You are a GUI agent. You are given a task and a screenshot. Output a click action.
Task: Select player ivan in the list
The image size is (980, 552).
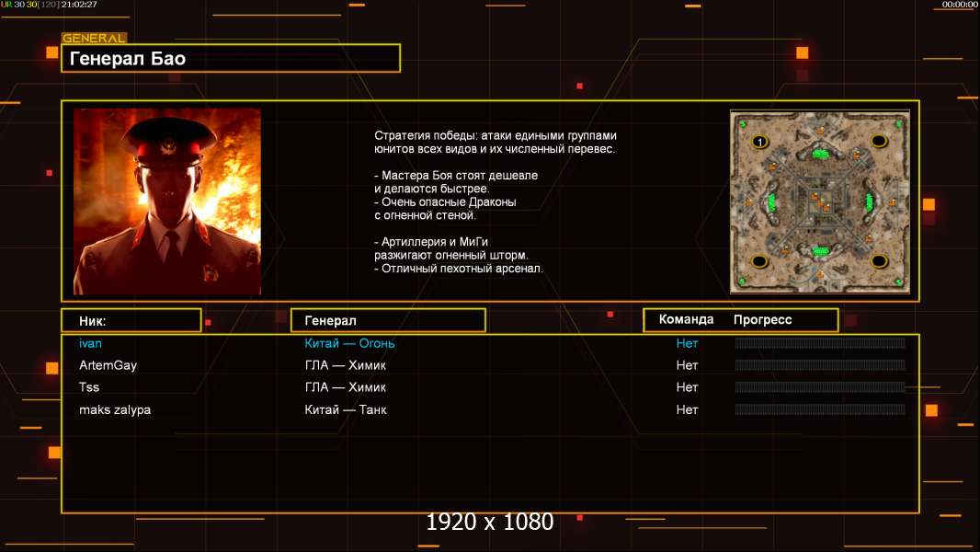point(90,343)
